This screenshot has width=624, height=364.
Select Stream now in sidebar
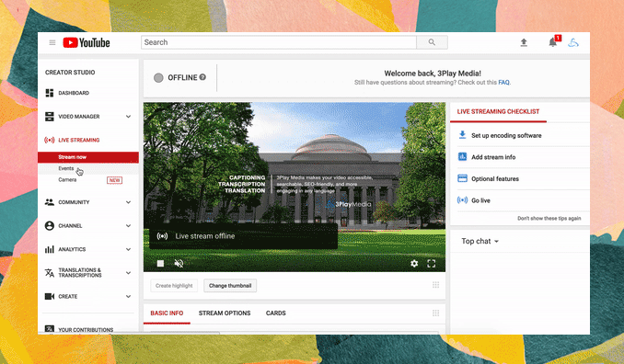tap(88, 157)
